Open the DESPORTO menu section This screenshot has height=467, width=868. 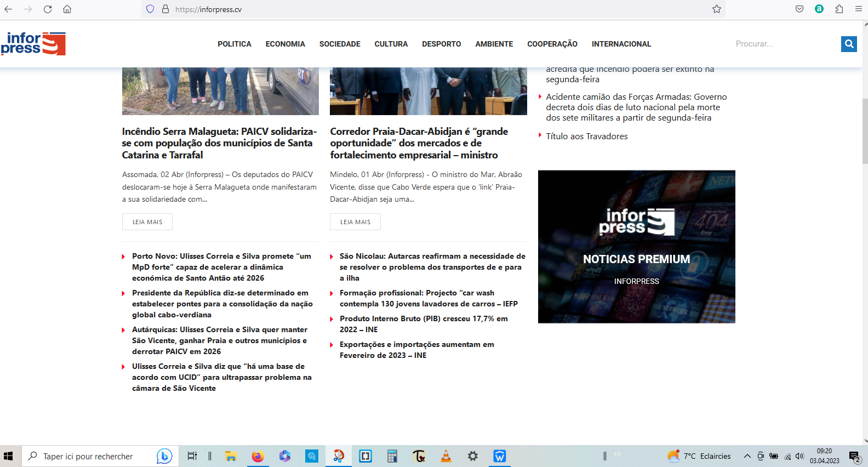[441, 44]
